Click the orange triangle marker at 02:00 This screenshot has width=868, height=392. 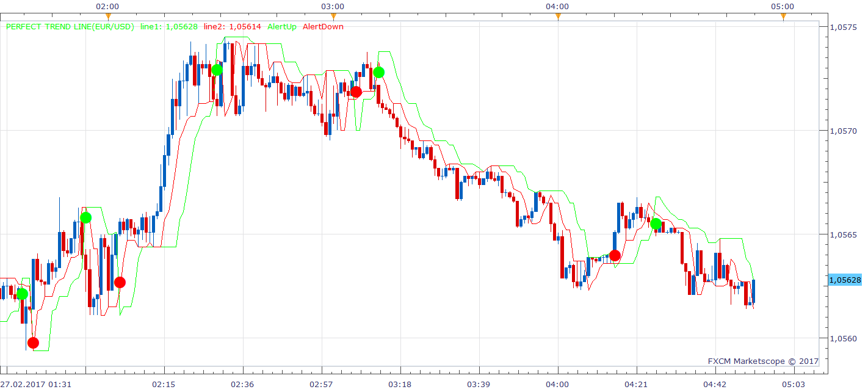click(x=107, y=16)
